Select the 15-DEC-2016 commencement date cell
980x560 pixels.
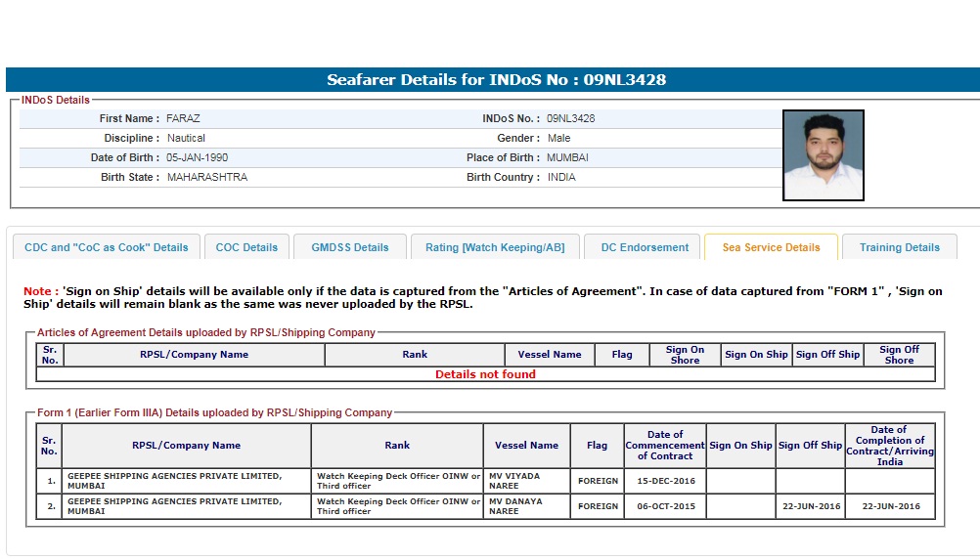[665, 481]
